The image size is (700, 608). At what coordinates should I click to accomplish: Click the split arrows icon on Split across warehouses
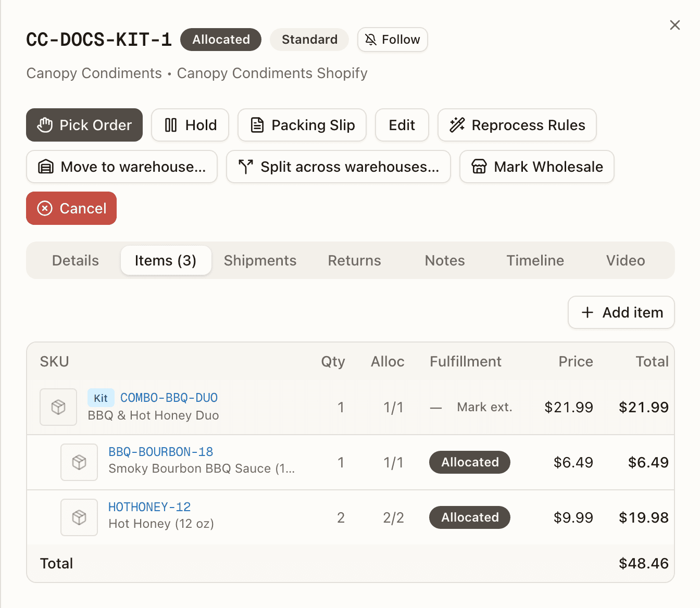(246, 167)
